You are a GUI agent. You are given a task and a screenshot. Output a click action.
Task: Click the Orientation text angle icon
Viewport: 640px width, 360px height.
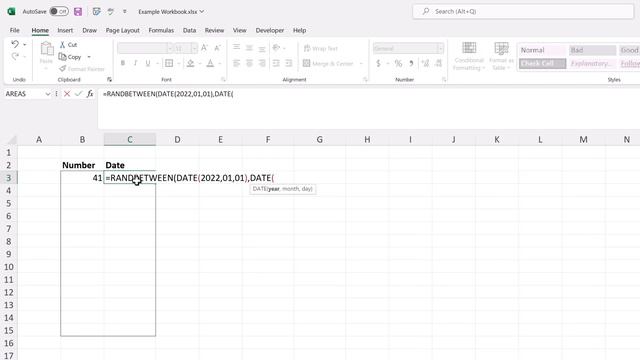(276, 48)
